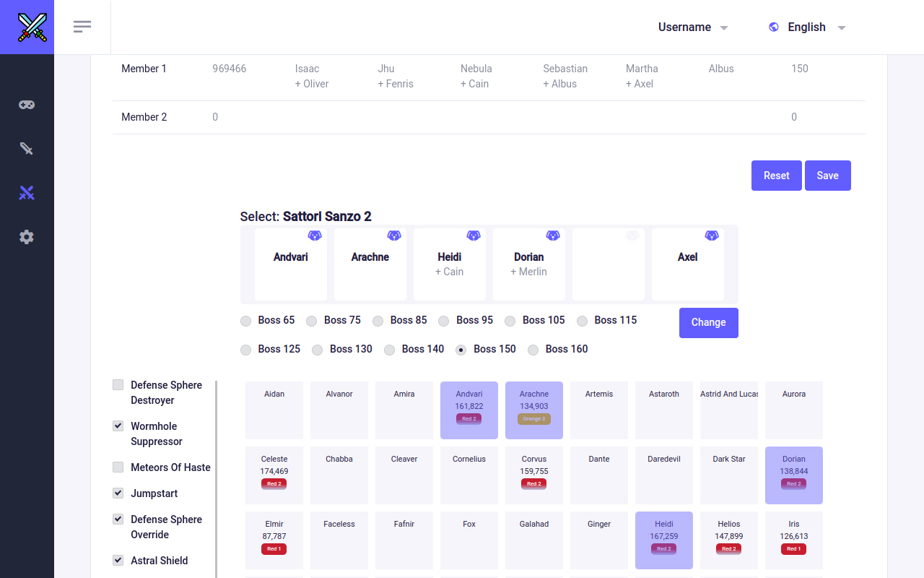Select the Boss 115 radio button
This screenshot has width=924, height=578.
click(x=583, y=321)
